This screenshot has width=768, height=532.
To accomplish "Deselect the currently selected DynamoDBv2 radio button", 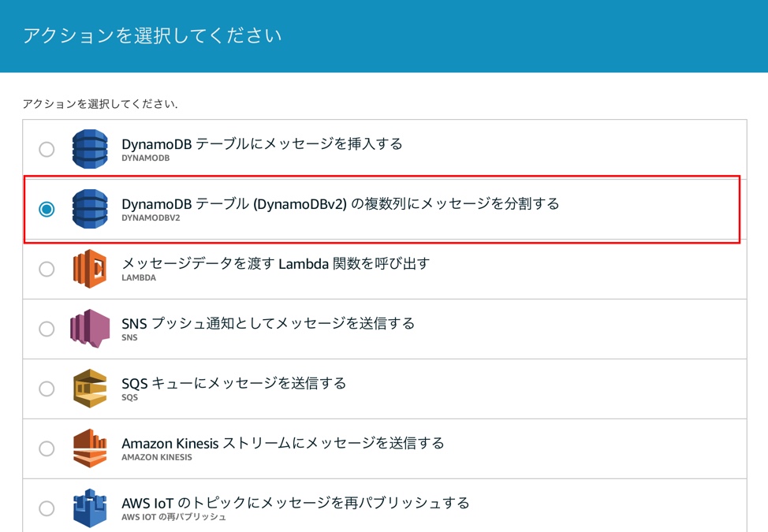I will coord(47,209).
